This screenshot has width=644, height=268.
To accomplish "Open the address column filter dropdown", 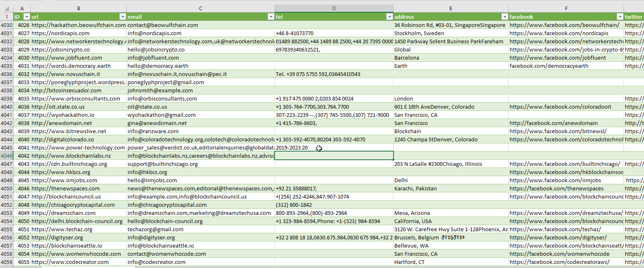I will tap(505, 17).
